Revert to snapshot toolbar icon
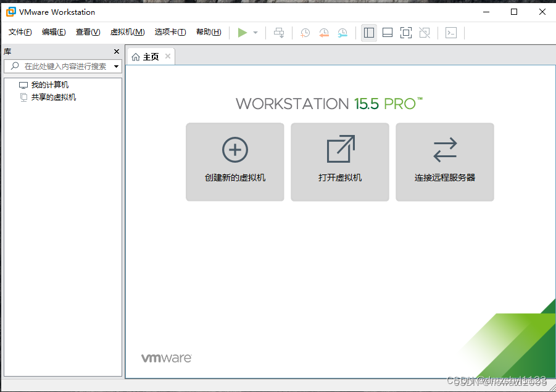This screenshot has width=556, height=392. 324,33
